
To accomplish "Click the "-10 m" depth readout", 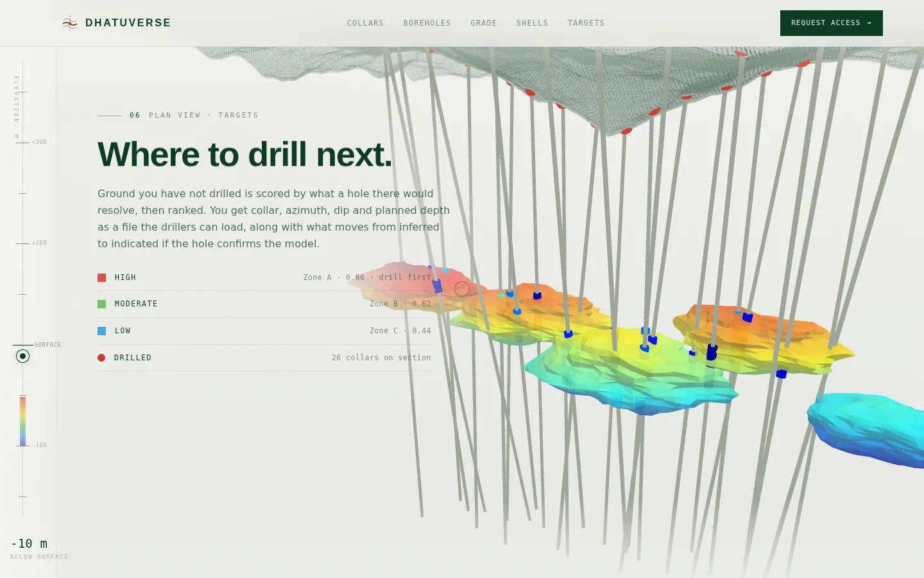I will click(x=29, y=543).
